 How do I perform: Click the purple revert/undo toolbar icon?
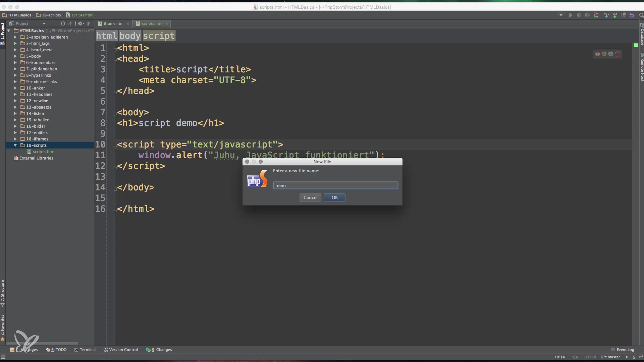[x=632, y=15]
